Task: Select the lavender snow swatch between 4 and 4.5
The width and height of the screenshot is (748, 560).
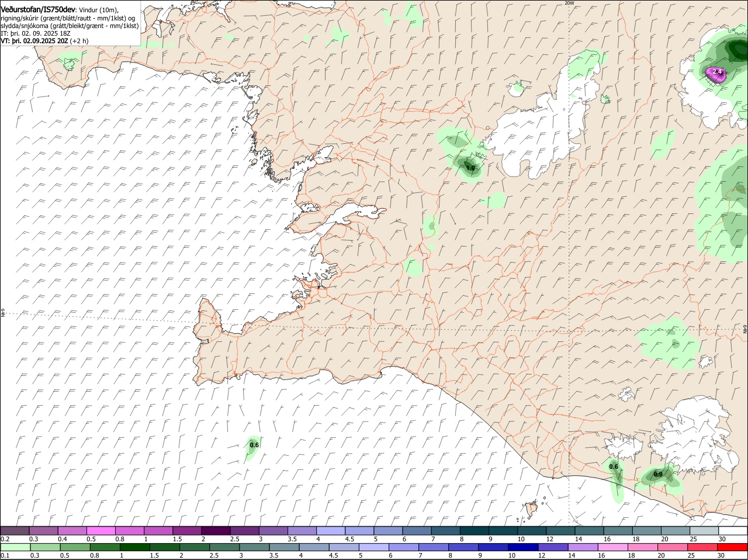Action: [331, 531]
